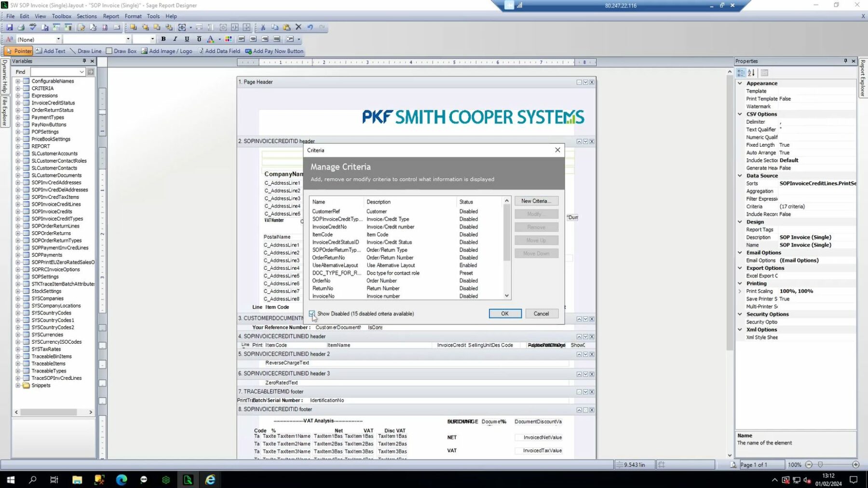Expand the SOPInvoiceCredits node in the Variables tree

18,211
